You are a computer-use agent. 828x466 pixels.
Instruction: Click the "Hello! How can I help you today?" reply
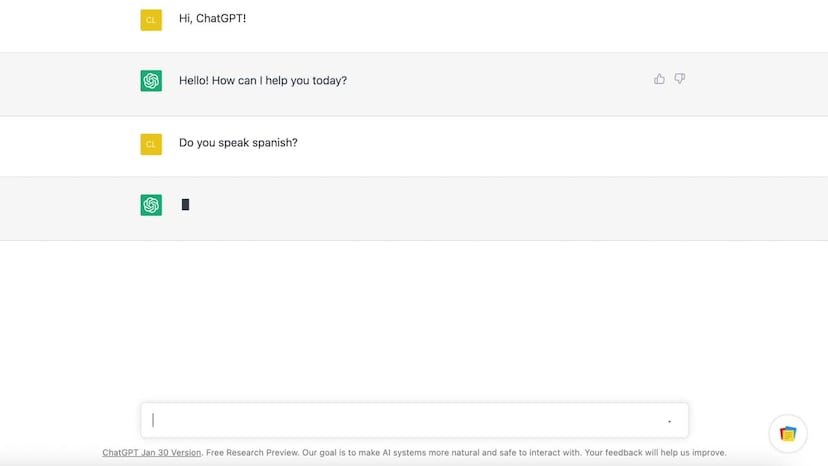point(263,80)
